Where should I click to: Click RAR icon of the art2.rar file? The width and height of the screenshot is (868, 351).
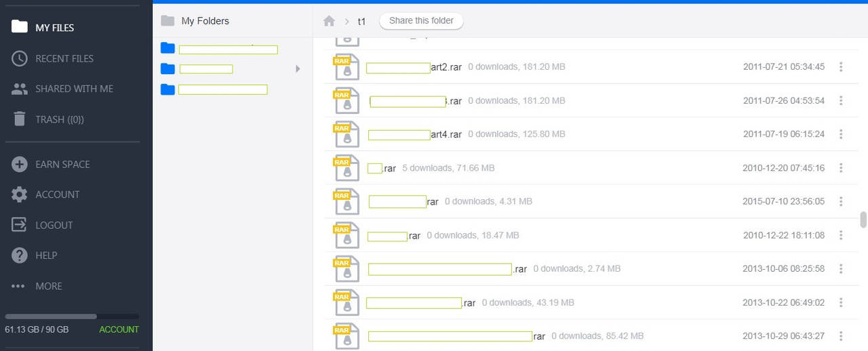[x=346, y=67]
